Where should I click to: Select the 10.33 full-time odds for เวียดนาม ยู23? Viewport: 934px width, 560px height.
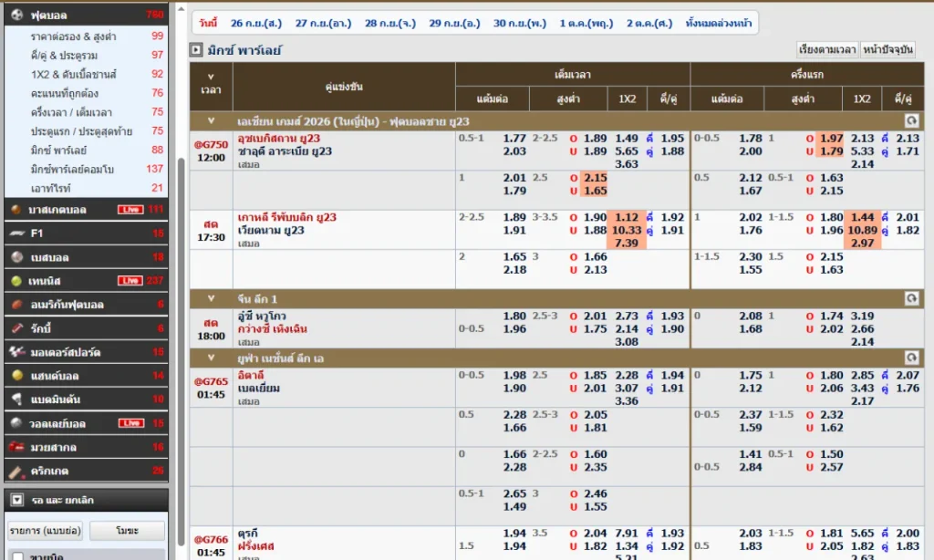(627, 231)
